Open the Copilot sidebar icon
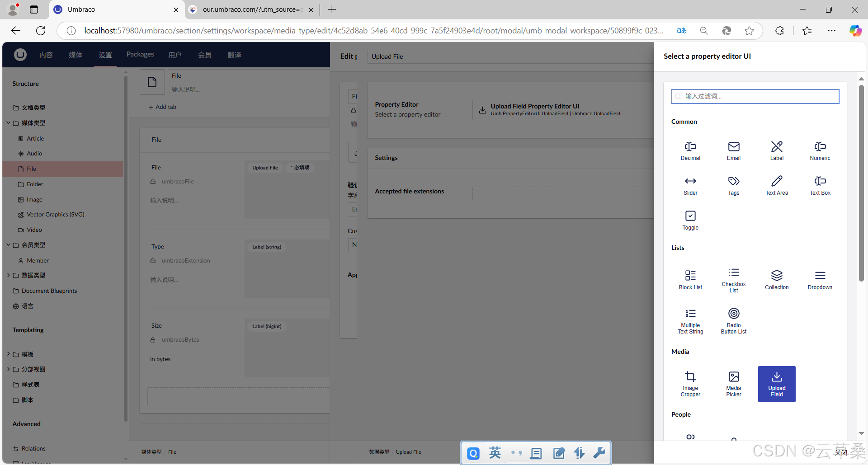 coord(855,31)
